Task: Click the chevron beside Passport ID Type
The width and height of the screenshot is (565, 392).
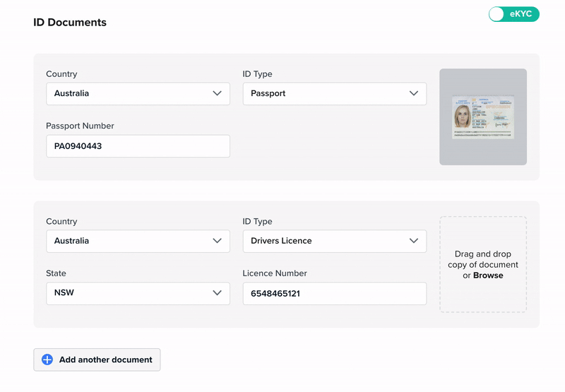Action: pyautogui.click(x=414, y=93)
